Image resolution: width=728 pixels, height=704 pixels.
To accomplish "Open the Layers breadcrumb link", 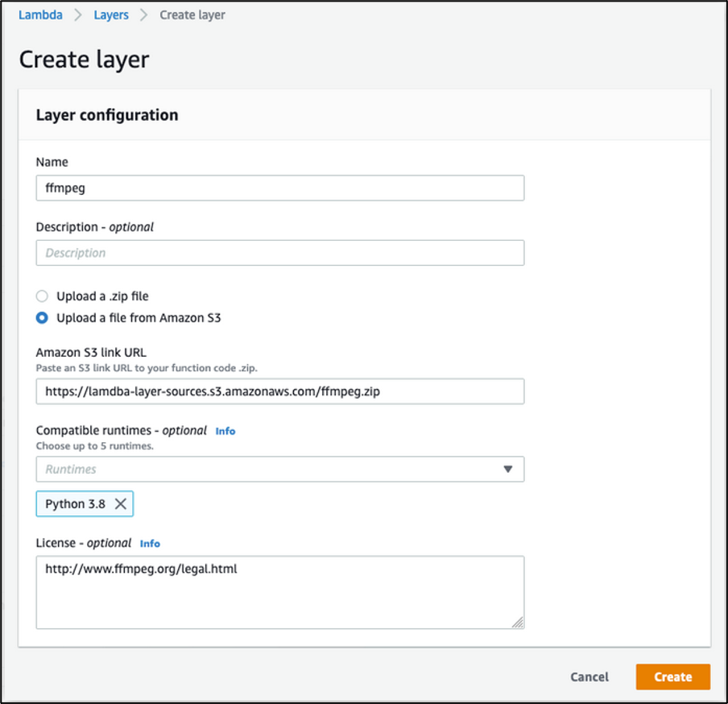I will tap(111, 14).
